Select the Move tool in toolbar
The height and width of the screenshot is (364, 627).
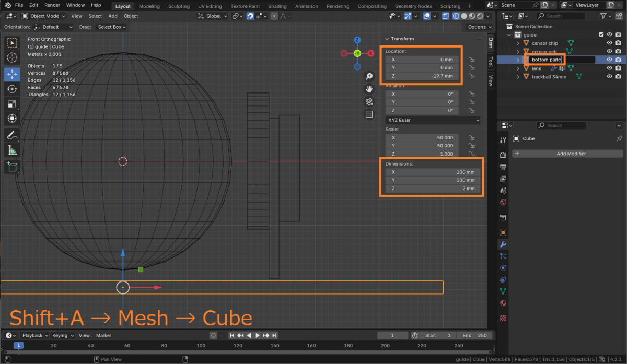(x=13, y=74)
